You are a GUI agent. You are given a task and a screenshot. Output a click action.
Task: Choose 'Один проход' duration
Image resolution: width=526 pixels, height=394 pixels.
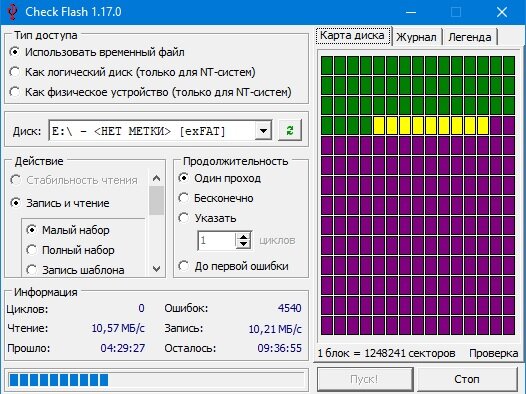point(220,178)
